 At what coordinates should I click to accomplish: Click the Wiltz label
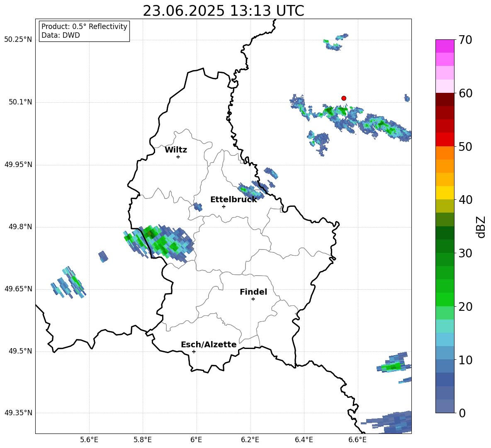[176, 150]
